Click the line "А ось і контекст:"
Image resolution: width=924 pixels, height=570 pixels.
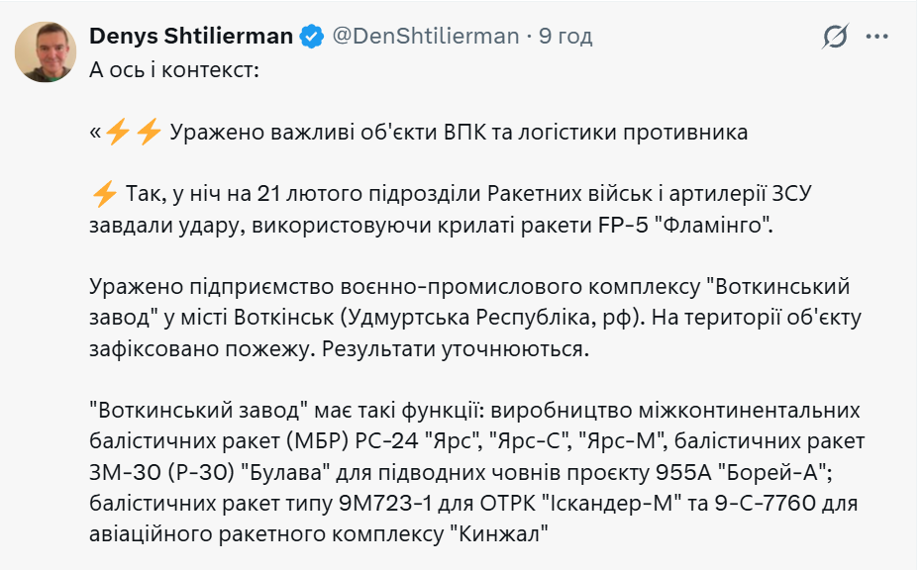[173, 71]
